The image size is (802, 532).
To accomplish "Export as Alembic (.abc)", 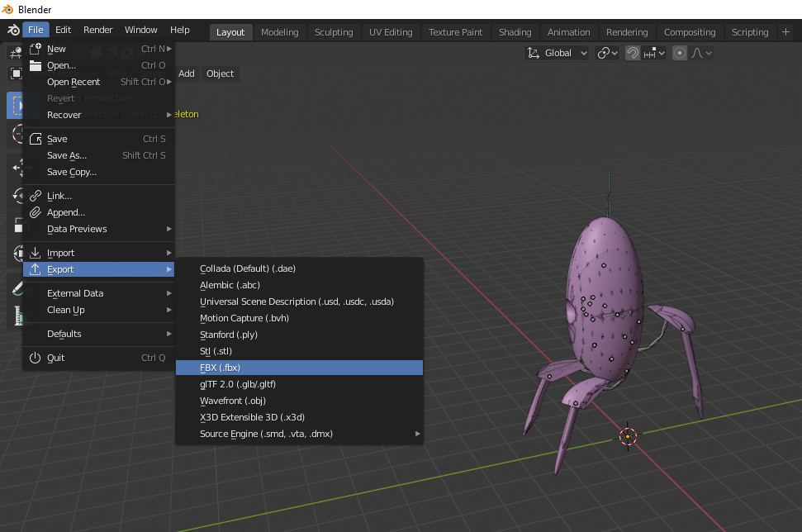I will tap(299, 285).
